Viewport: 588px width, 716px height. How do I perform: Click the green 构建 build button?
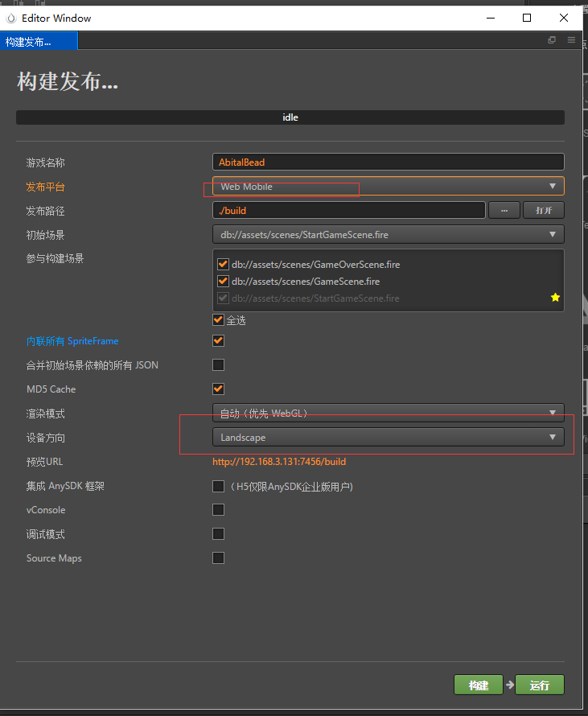pyautogui.click(x=479, y=685)
